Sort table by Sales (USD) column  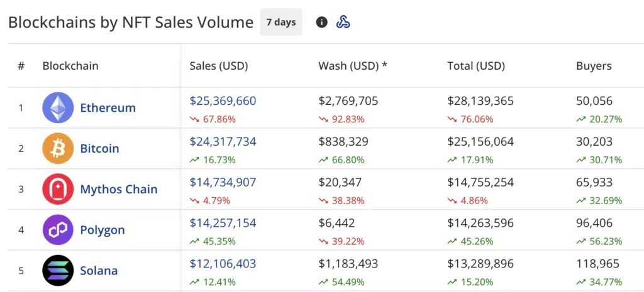pyautogui.click(x=218, y=66)
